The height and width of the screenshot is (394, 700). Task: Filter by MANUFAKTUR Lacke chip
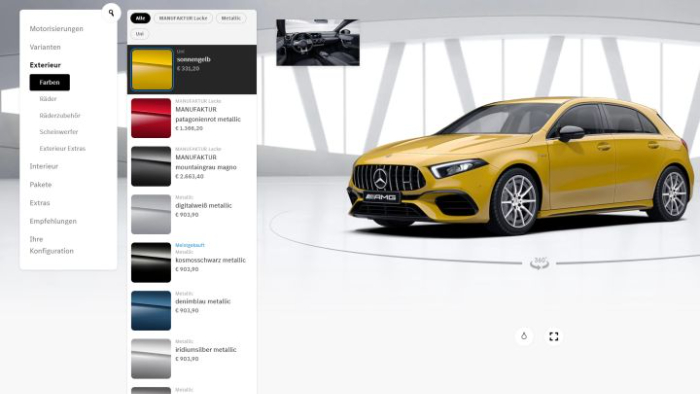(x=183, y=18)
